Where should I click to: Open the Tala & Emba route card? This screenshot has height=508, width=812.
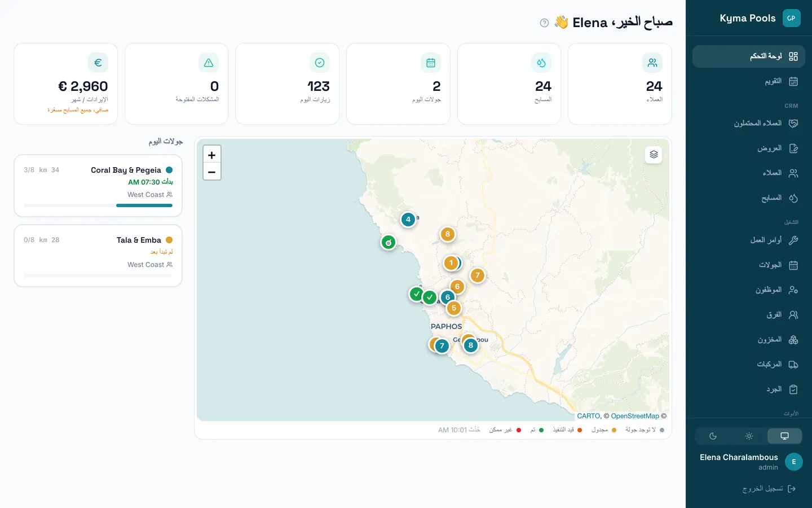(98, 256)
